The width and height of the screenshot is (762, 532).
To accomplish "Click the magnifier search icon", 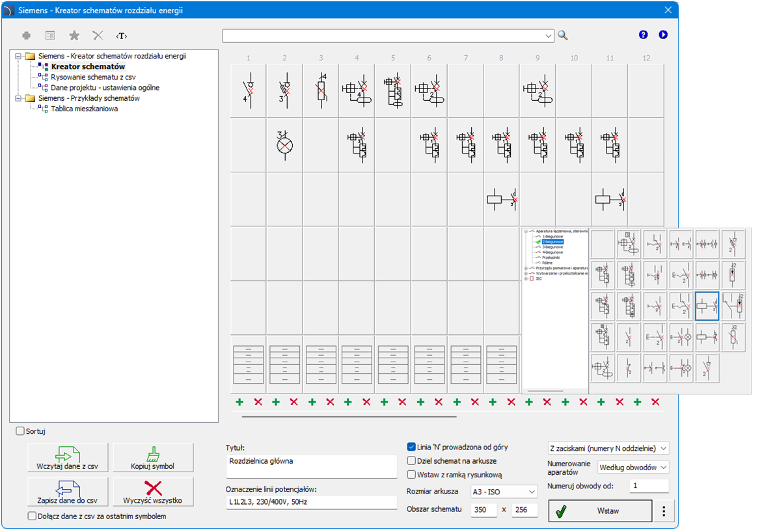I will pos(563,36).
